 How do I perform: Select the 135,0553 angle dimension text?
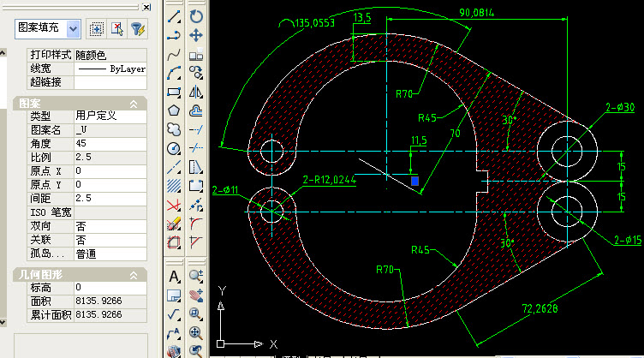coord(314,22)
